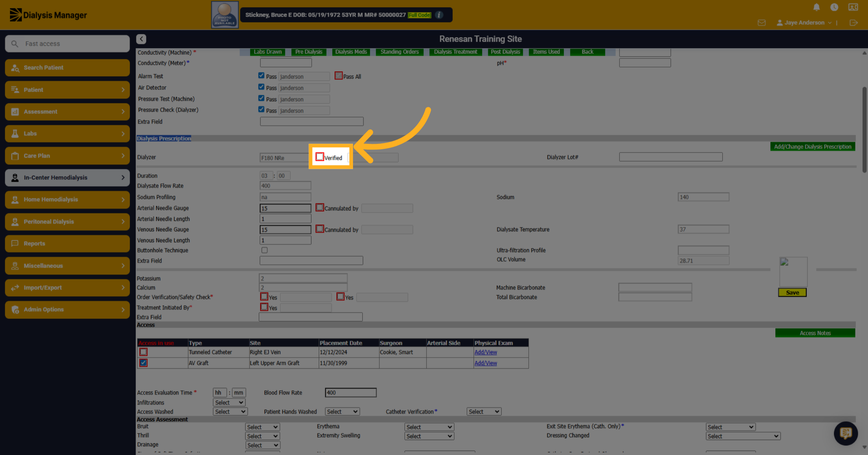
Task: Check Arterial Needle Cannulated by checkbox
Action: click(x=320, y=207)
